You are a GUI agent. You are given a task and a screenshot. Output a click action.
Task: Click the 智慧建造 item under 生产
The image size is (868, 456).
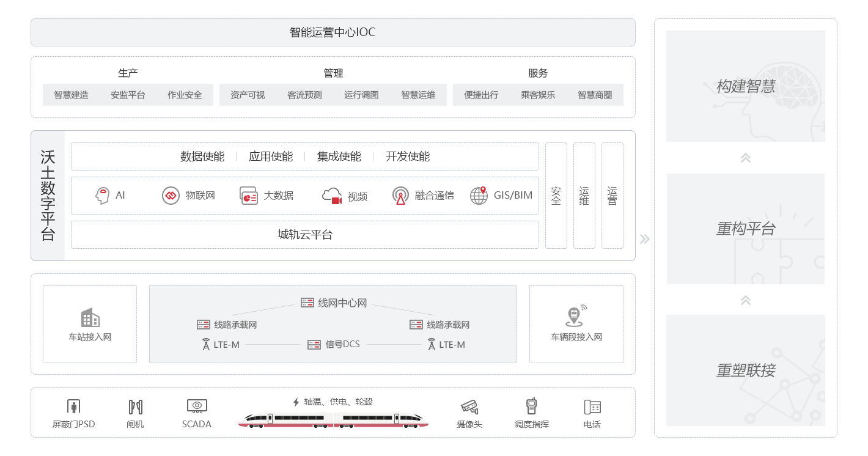coord(72,95)
